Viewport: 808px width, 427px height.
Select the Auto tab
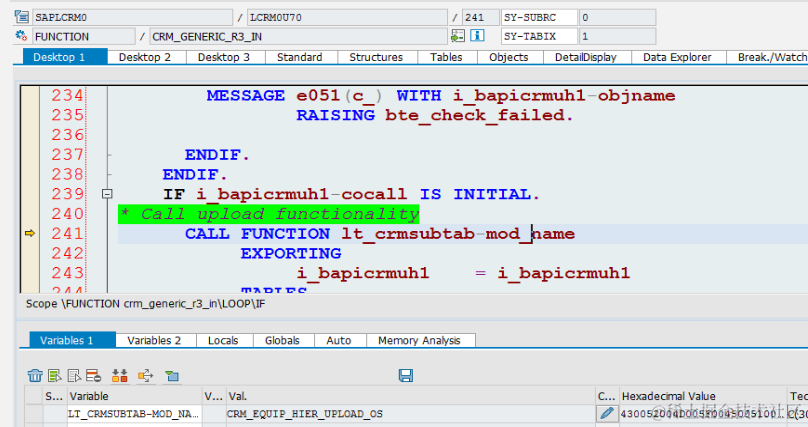click(x=339, y=340)
